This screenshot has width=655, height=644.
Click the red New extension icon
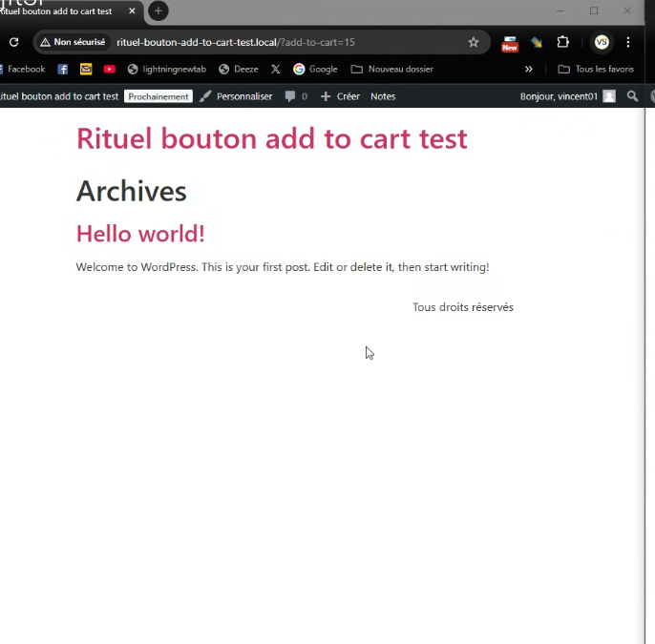tap(510, 43)
